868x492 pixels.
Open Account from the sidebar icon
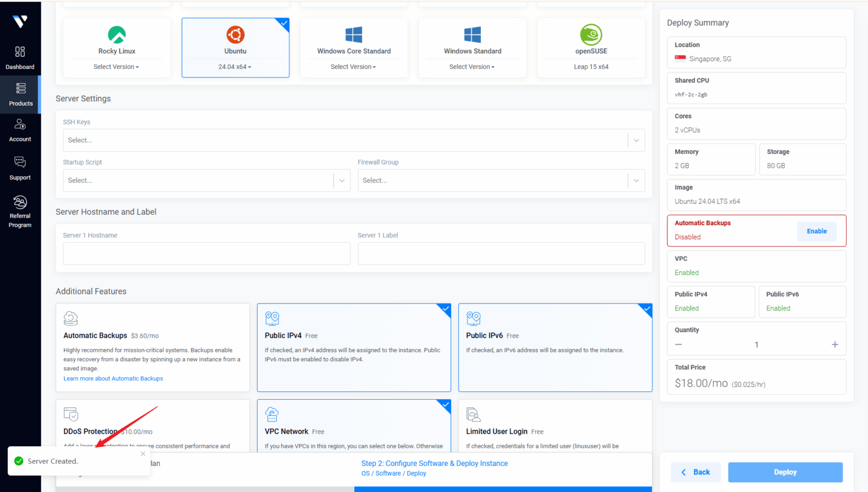click(20, 129)
